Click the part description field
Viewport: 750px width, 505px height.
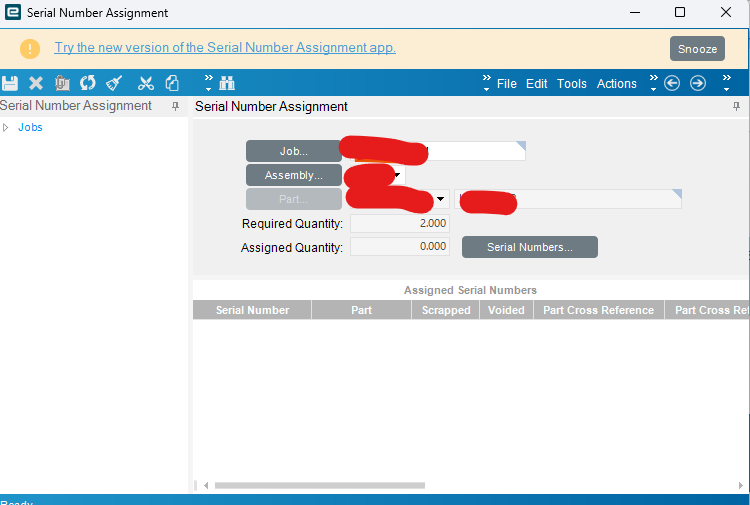[568, 198]
